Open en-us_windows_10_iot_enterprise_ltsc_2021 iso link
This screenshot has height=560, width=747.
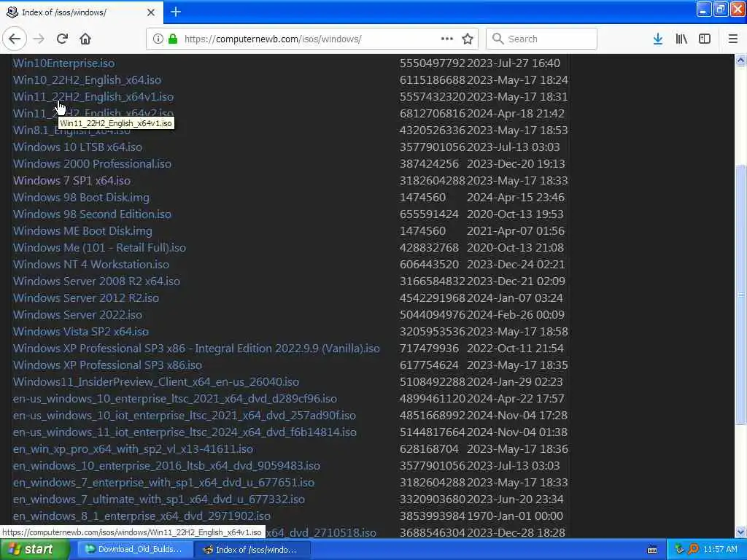[x=185, y=415]
